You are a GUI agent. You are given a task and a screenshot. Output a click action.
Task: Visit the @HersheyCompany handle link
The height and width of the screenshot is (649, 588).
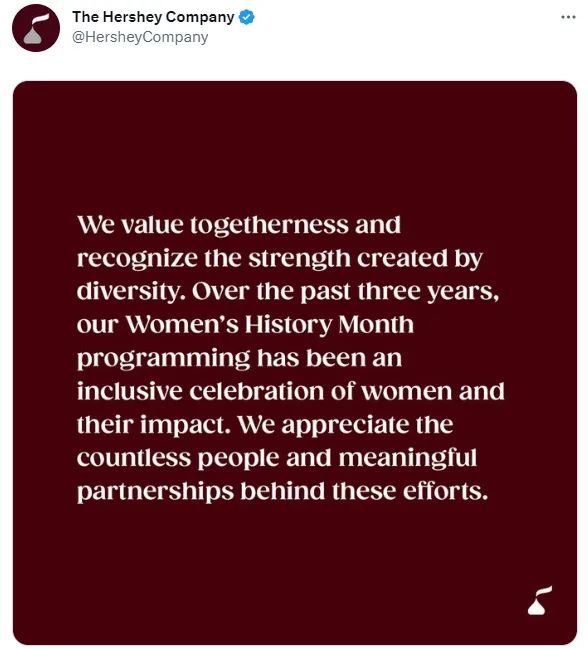(140, 37)
